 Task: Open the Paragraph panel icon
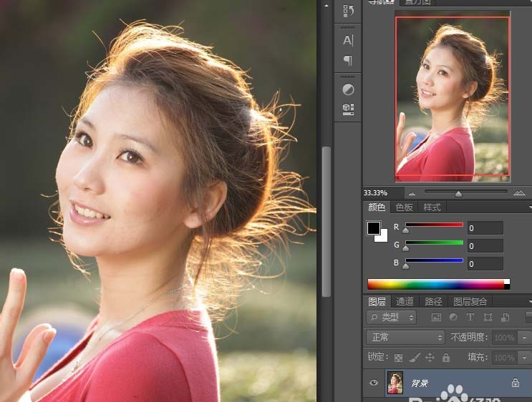(348, 60)
